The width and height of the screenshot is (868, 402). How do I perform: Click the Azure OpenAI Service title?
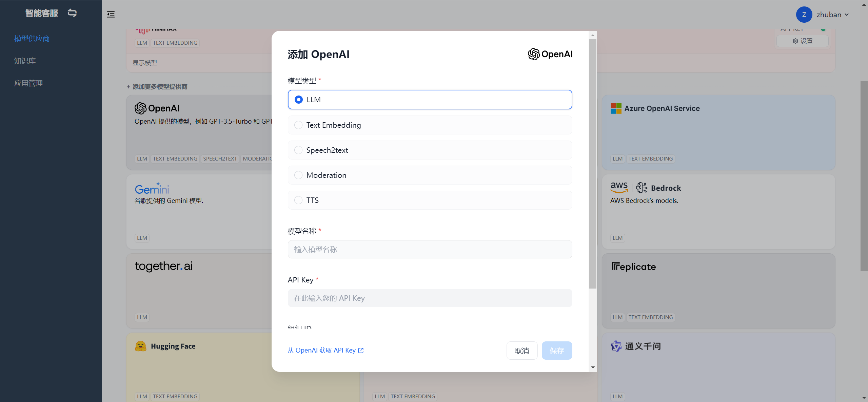[x=662, y=108]
